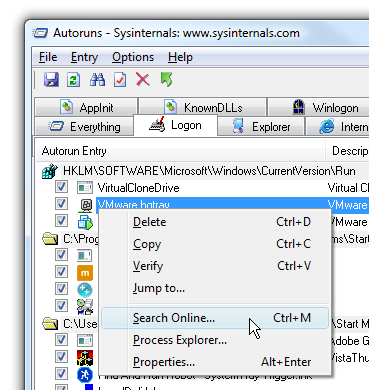Image resolution: width=369 pixels, height=390 pixels.
Task: Open Find with the binoculars icon
Action: tap(97, 80)
